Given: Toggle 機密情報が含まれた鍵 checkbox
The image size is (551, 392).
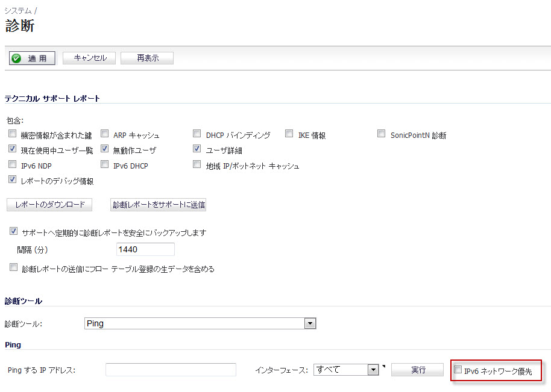Looking at the screenshot, I should (x=12, y=134).
